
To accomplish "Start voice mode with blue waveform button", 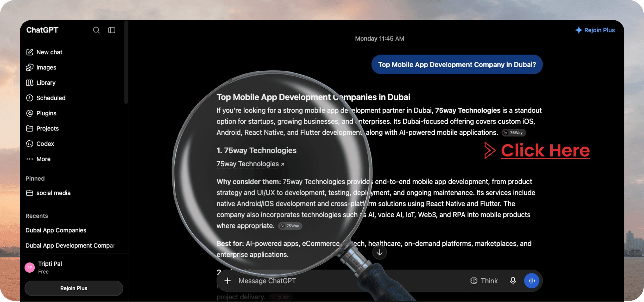I will coord(532,281).
